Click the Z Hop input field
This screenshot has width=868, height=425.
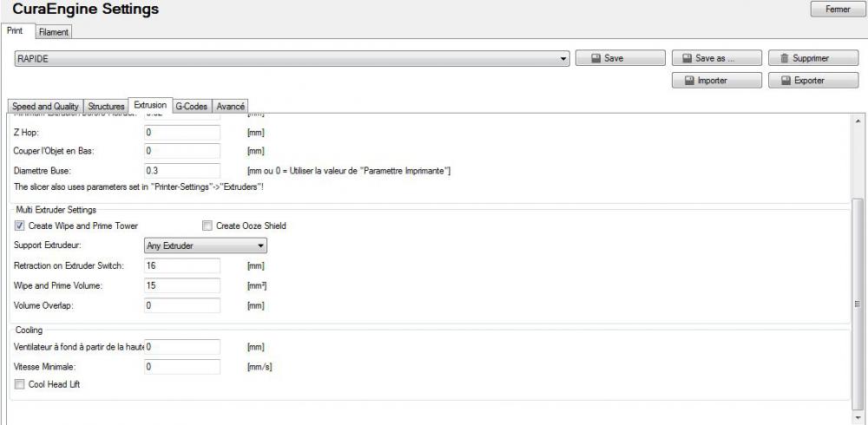[182, 133]
